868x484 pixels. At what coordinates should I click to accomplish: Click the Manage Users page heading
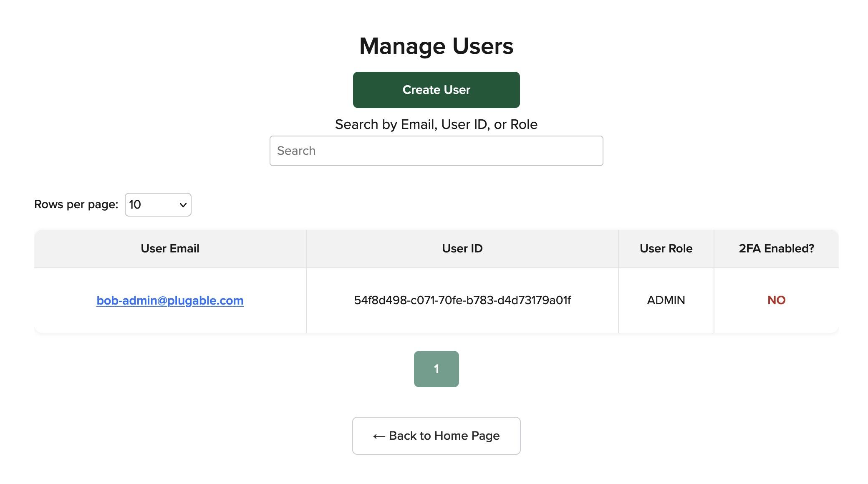click(x=436, y=46)
